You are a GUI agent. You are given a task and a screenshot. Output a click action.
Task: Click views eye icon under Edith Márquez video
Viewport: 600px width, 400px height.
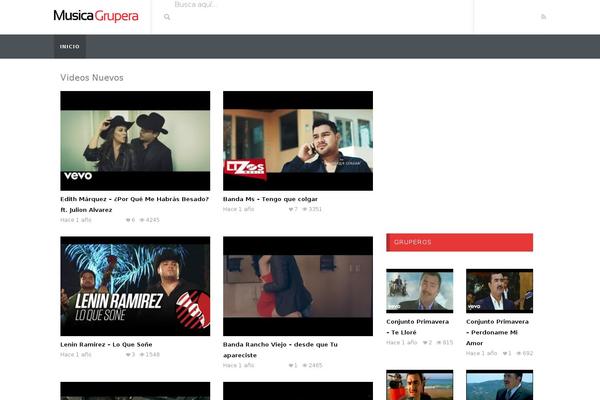(x=142, y=220)
